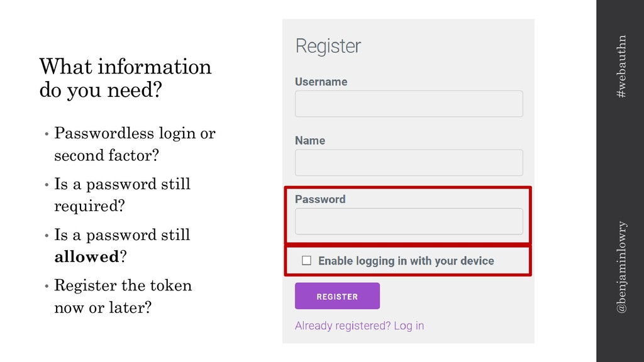644x362 pixels.
Task: Click the bold word 'allowed'
Action: point(87,256)
